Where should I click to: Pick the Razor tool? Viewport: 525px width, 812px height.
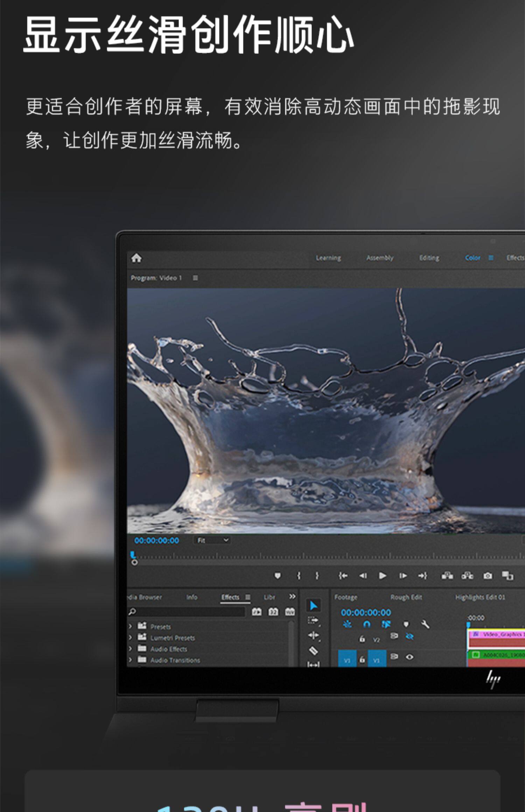click(x=313, y=650)
